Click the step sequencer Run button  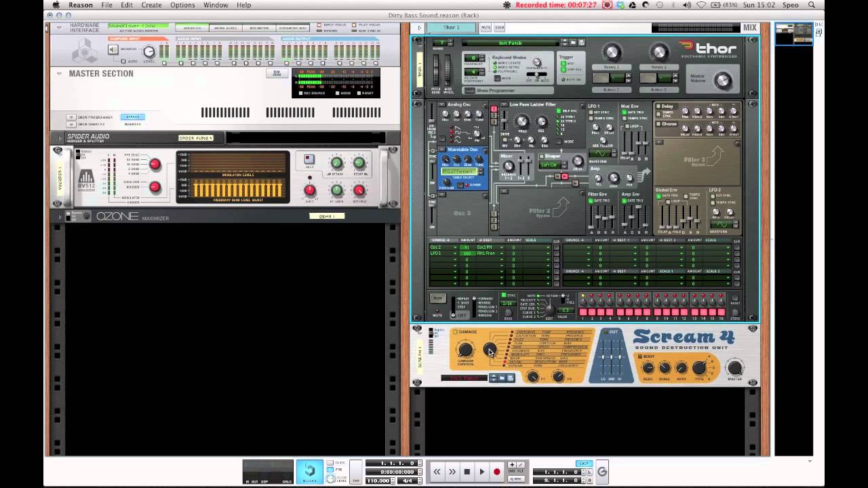point(437,298)
